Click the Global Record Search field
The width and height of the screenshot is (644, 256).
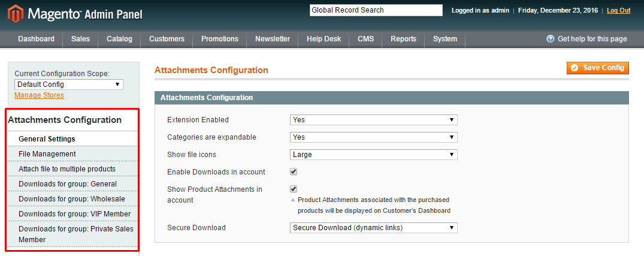tap(376, 10)
